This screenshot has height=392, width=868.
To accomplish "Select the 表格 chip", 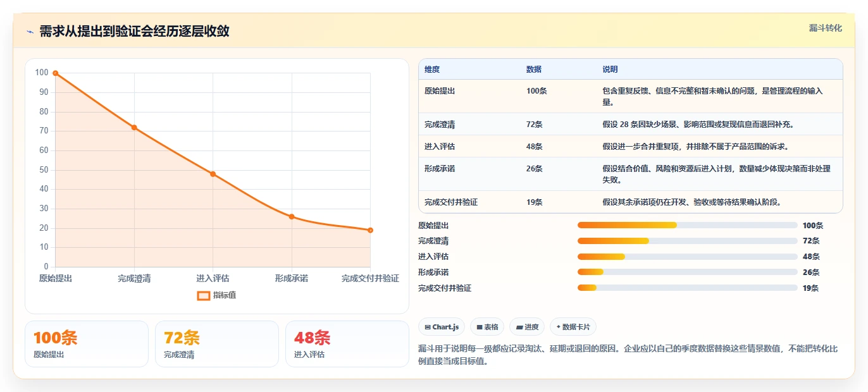I will pyautogui.click(x=487, y=327).
